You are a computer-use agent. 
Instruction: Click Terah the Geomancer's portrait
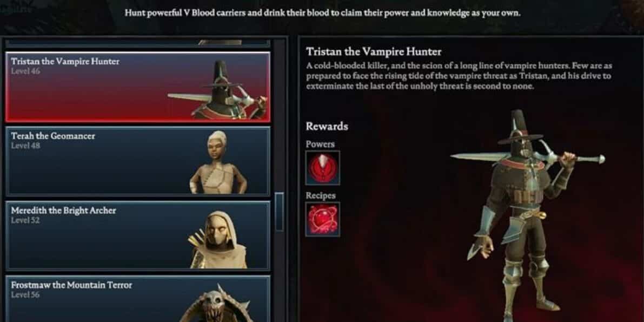coord(218,162)
